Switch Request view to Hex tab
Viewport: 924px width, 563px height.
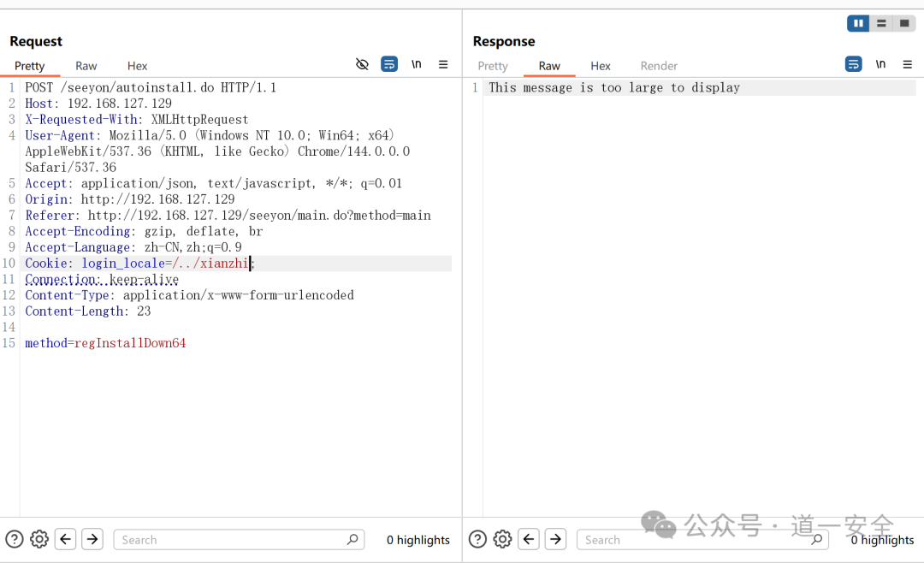click(137, 66)
